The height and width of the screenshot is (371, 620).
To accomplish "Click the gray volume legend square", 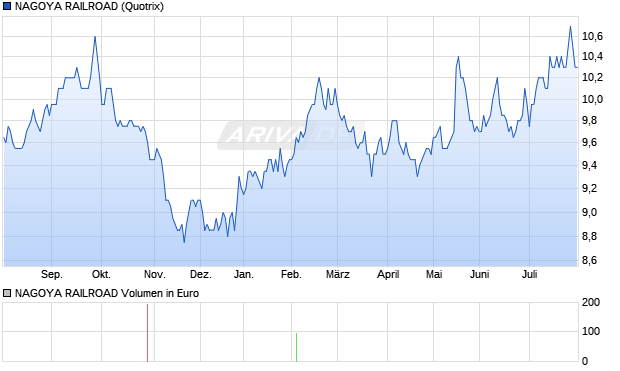I will (x=7, y=293).
